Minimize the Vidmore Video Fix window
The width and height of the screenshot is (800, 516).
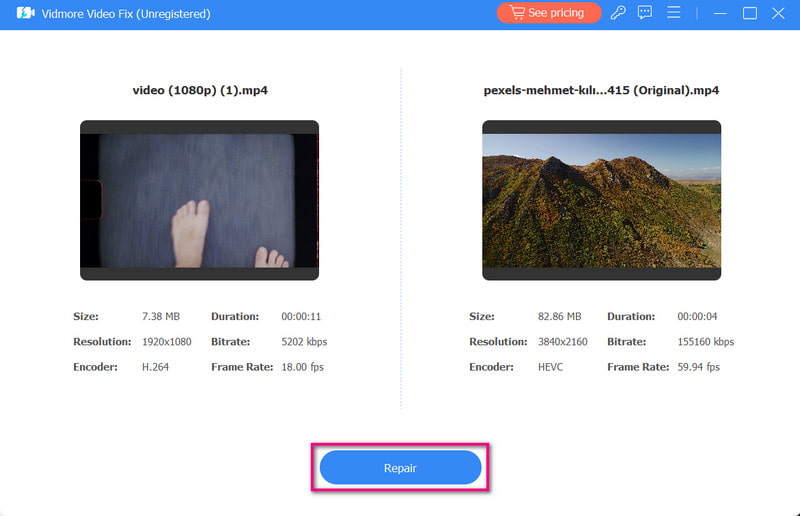click(719, 13)
